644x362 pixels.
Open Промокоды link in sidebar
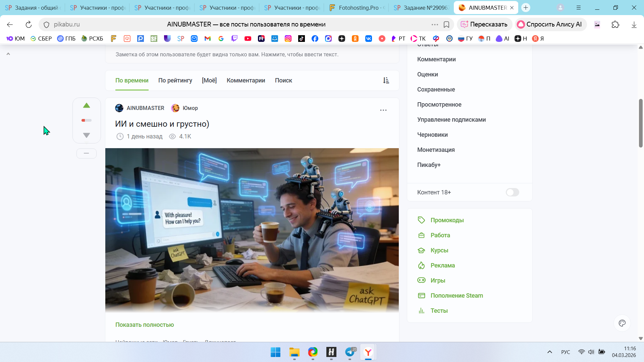point(447,220)
